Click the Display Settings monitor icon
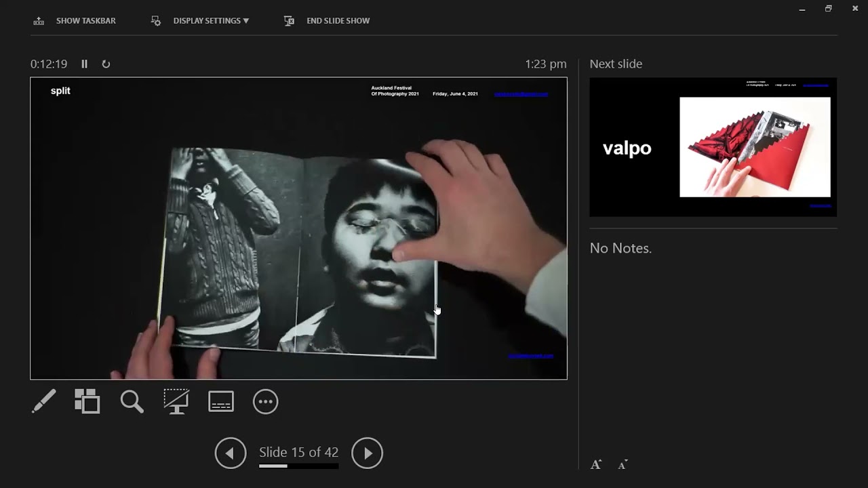The width and height of the screenshot is (868, 488). pyautogui.click(x=156, y=21)
